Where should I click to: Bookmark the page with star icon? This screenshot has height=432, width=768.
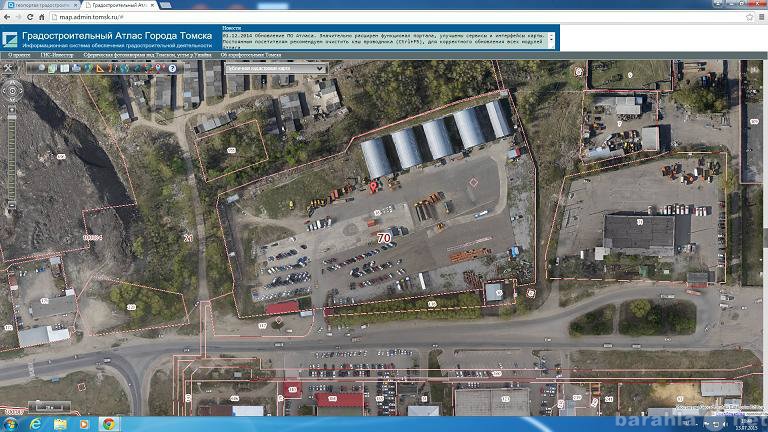(749, 17)
